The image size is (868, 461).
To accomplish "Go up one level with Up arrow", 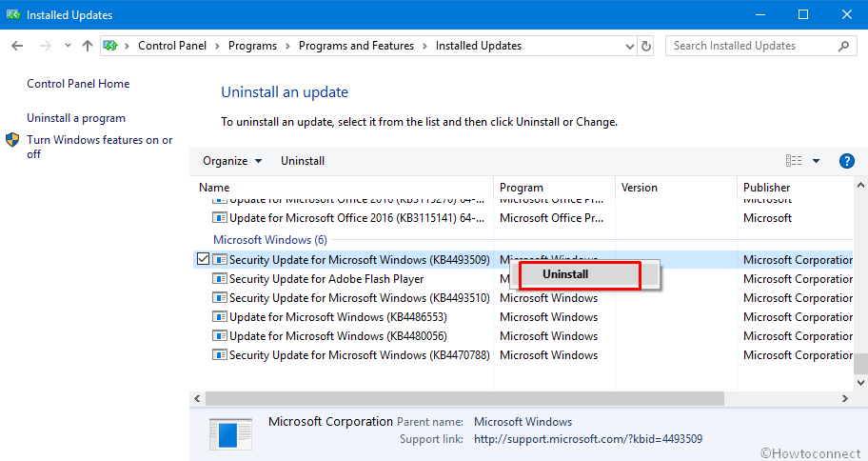I will [x=88, y=46].
